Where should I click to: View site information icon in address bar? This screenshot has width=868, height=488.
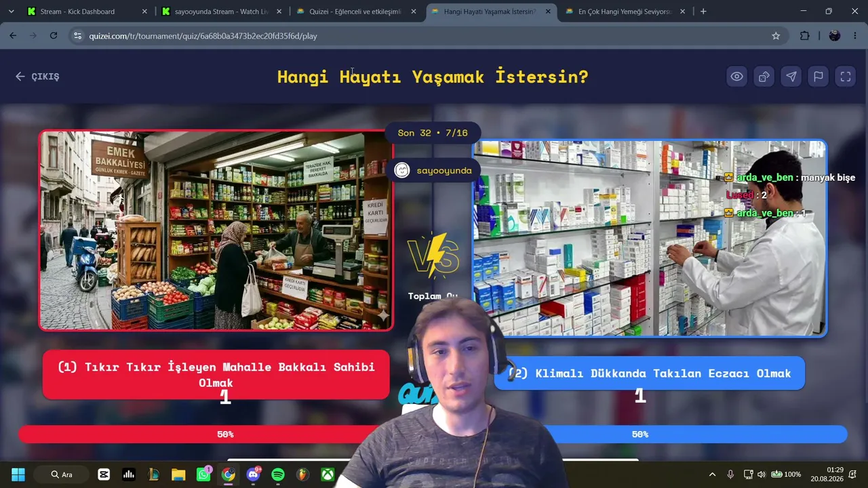pos(77,36)
